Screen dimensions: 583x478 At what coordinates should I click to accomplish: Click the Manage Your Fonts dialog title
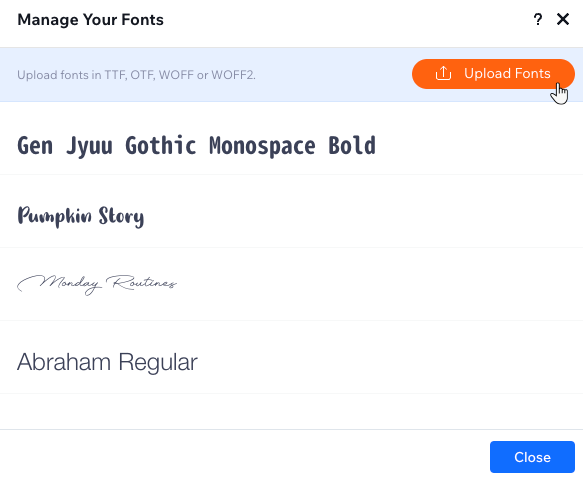click(90, 20)
